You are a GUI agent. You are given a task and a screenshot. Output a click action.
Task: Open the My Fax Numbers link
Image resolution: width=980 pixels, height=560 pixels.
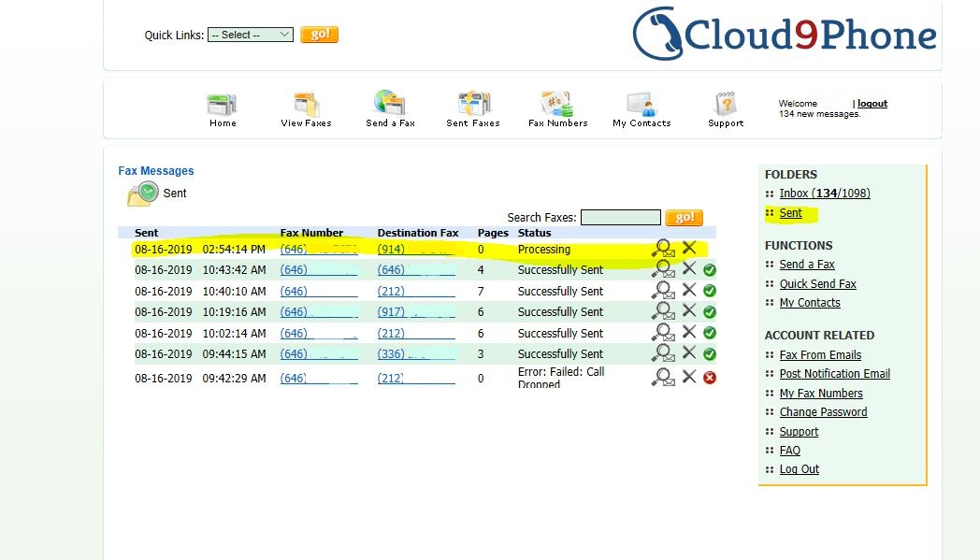821,394
